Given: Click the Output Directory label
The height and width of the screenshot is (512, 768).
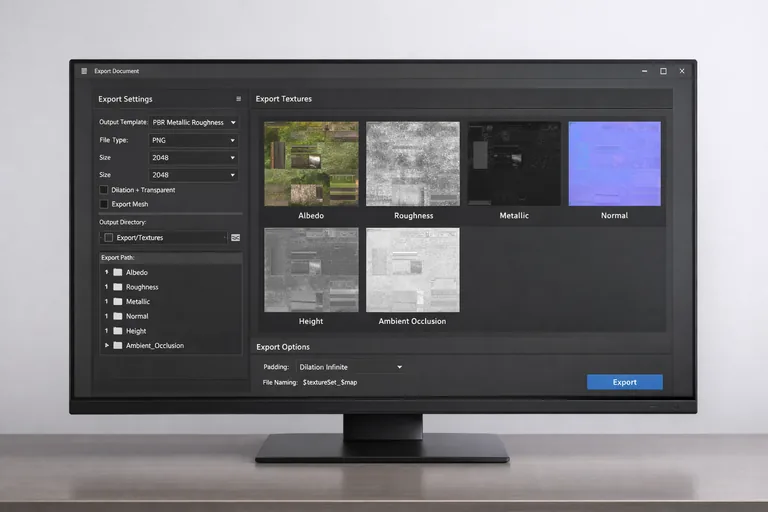Looking at the screenshot, I should pyautogui.click(x=122, y=222).
